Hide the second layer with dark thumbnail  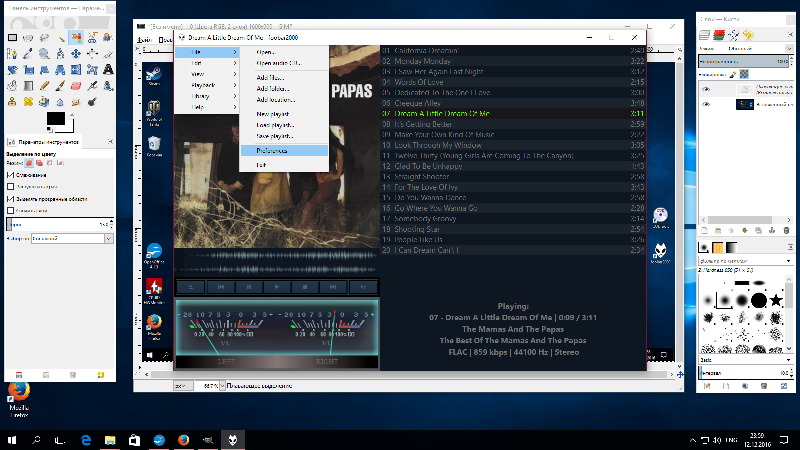click(706, 104)
